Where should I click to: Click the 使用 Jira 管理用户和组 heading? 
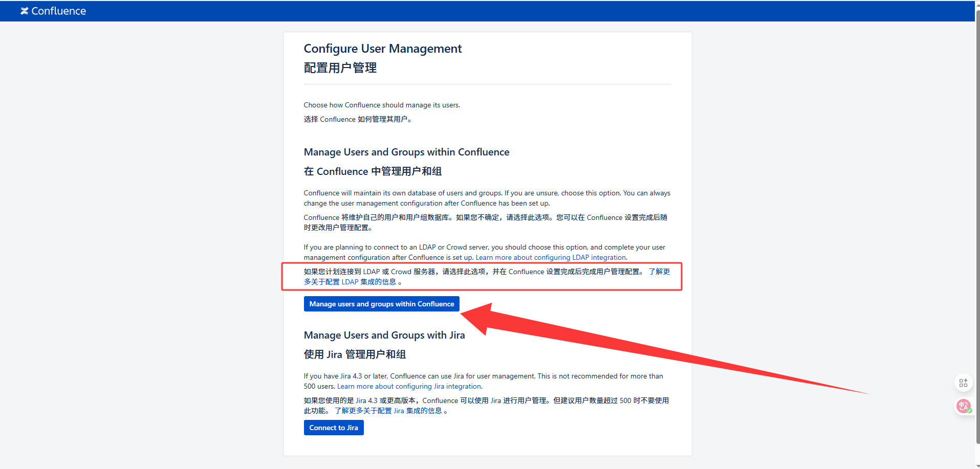pos(355,354)
